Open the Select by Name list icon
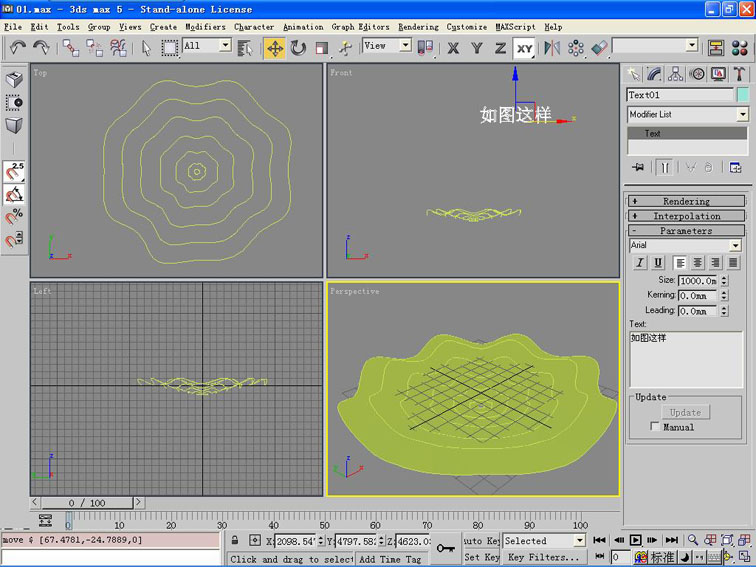Image resolution: width=756 pixels, height=567 pixels. click(245, 48)
